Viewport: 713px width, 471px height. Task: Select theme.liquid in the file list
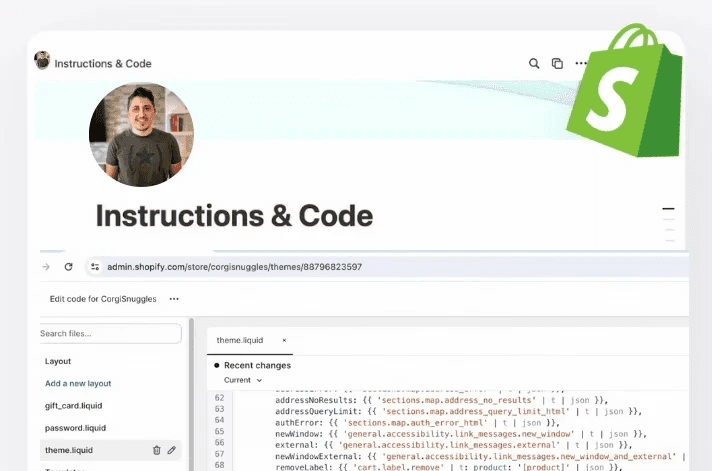[110, 450]
